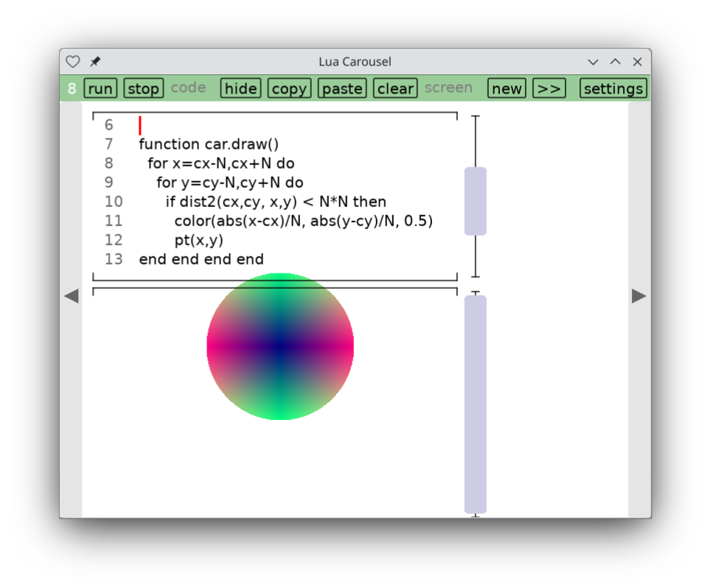Create a new screen

(x=507, y=88)
